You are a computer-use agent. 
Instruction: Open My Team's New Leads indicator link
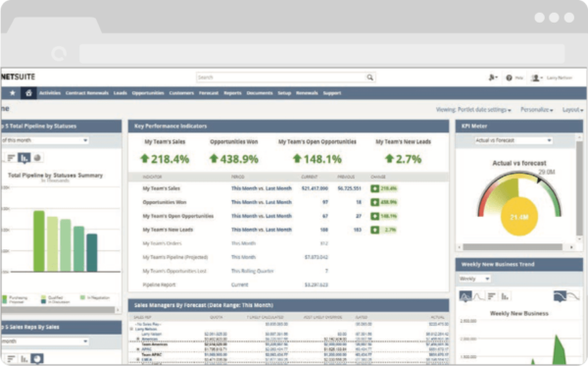click(168, 230)
